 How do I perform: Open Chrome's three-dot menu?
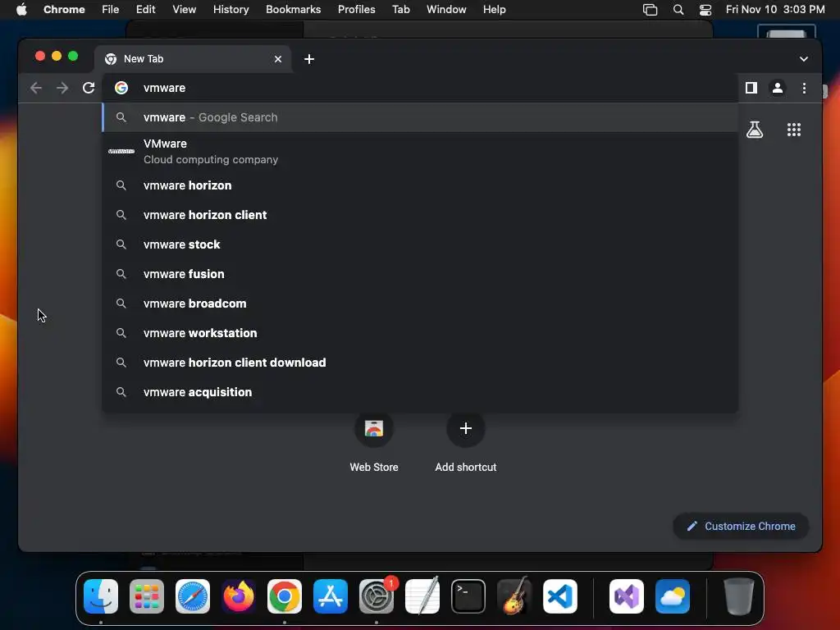pos(804,88)
